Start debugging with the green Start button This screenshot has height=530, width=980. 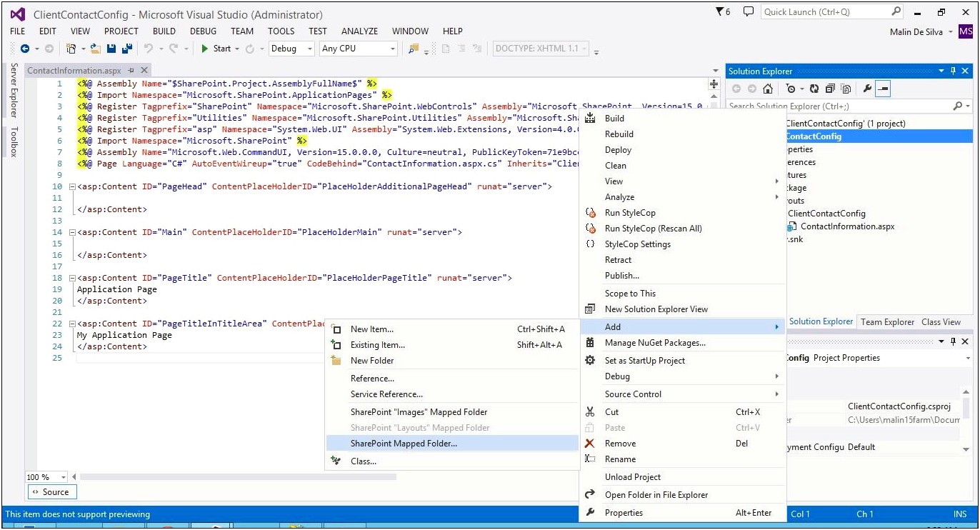coord(216,49)
